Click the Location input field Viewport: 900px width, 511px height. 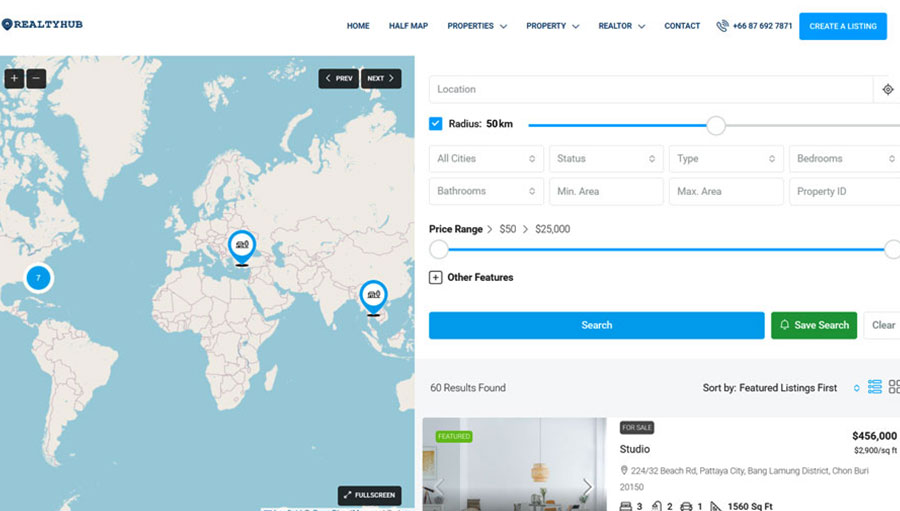click(650, 90)
